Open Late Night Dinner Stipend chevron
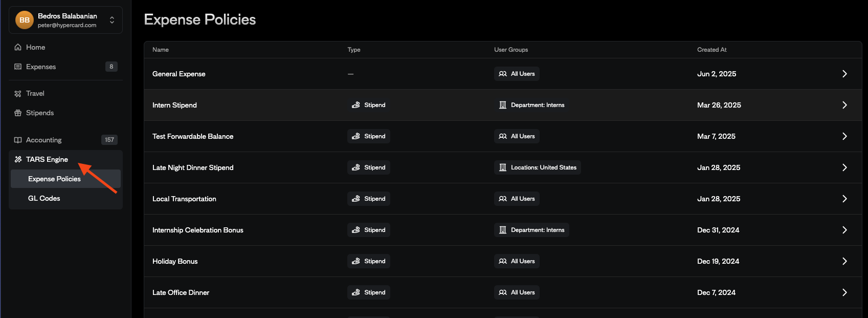This screenshot has width=868, height=318. [x=844, y=167]
